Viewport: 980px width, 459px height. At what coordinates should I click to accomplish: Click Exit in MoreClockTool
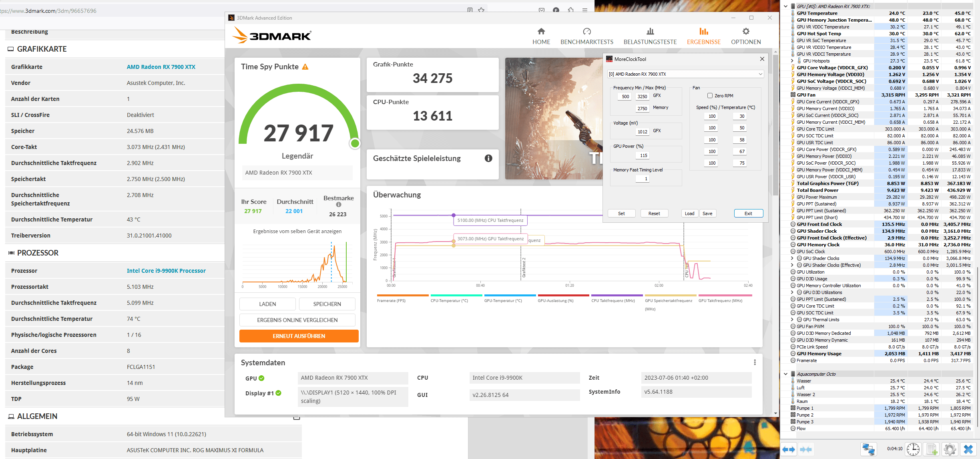[x=748, y=213]
